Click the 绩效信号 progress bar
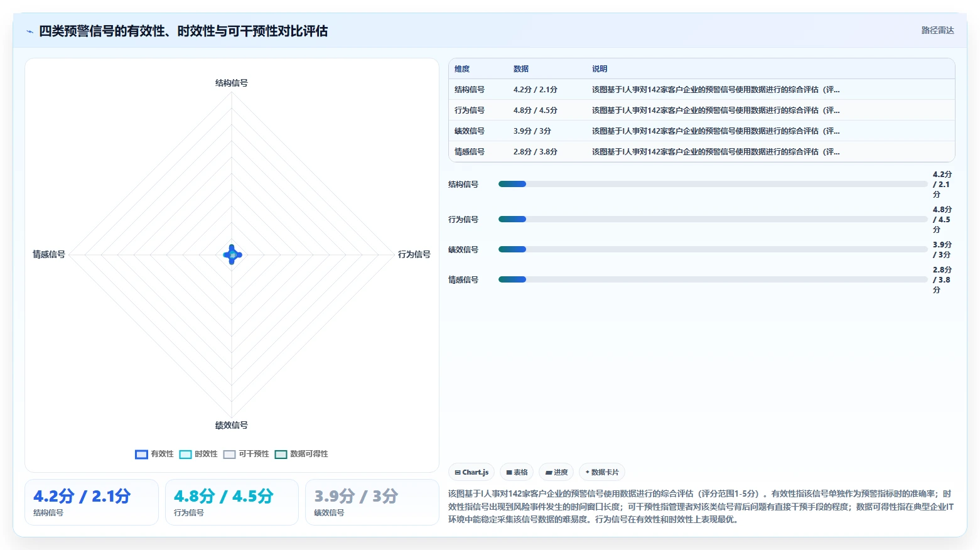The image size is (980, 550). 713,249
